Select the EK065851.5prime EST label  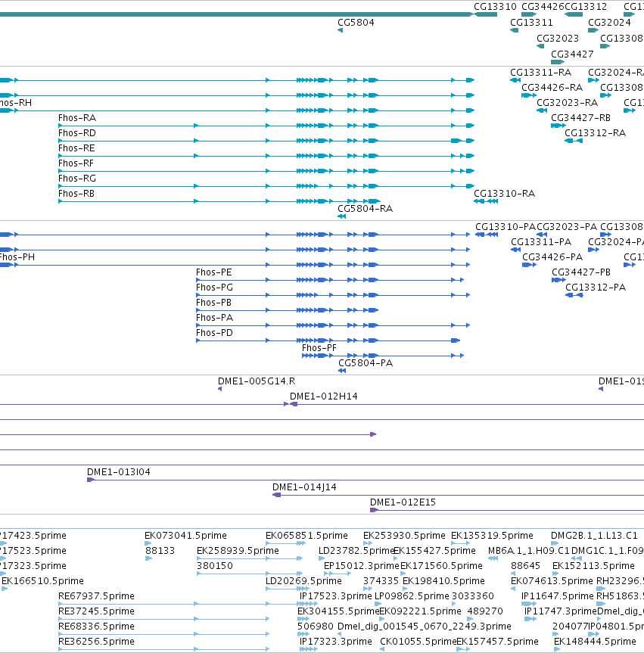click(x=306, y=536)
